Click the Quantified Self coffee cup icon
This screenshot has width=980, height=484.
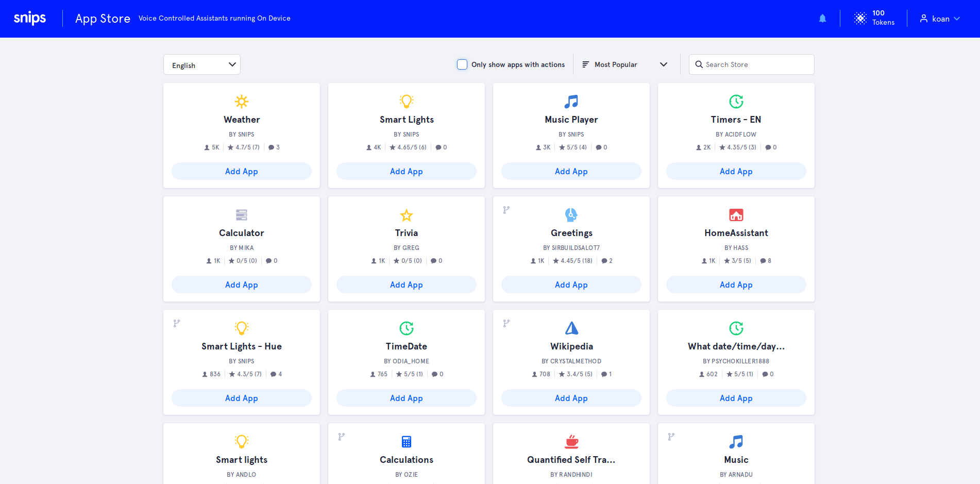click(x=571, y=441)
